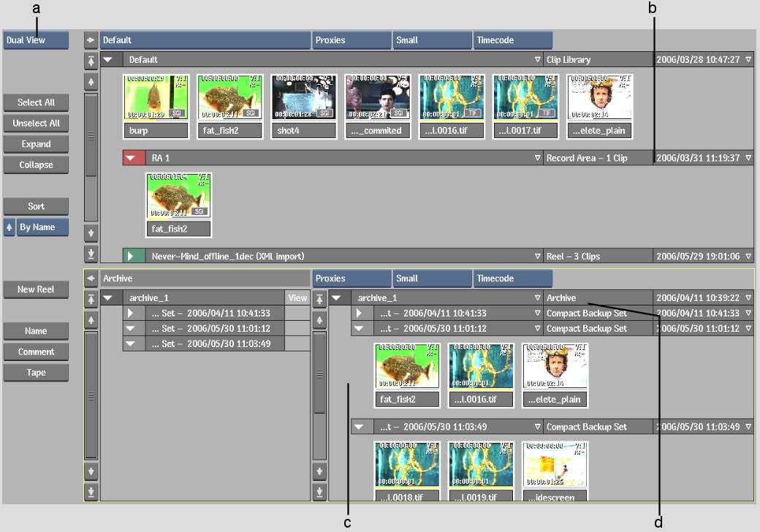Viewport: 760px width, 532px height.
Task: Jump to bottom of clip library list
Action: pos(91,254)
